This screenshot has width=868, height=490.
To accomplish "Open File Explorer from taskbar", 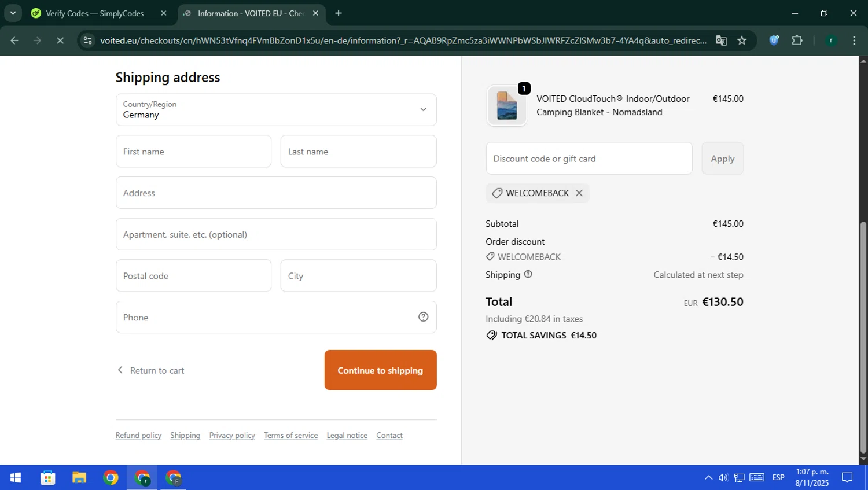I will click(x=79, y=478).
